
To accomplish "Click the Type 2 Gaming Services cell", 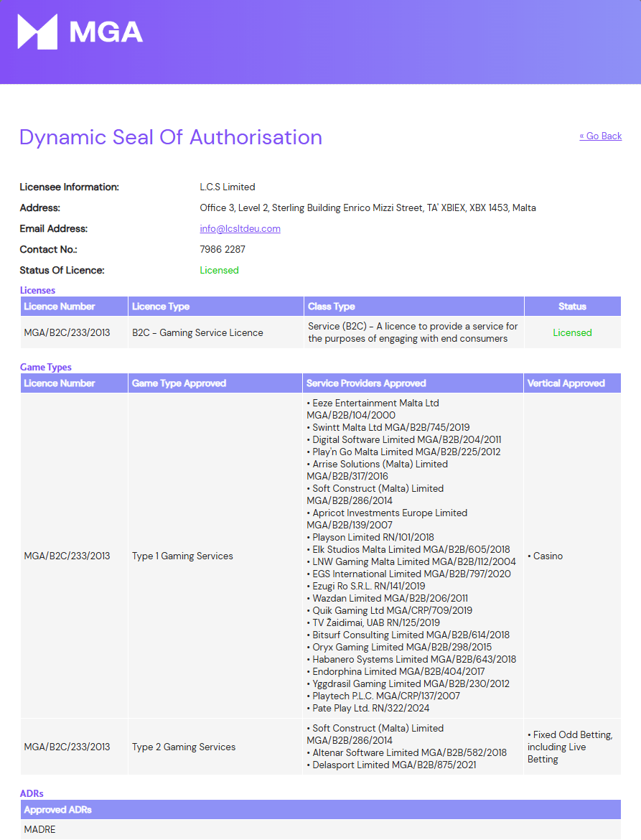I will (x=184, y=747).
